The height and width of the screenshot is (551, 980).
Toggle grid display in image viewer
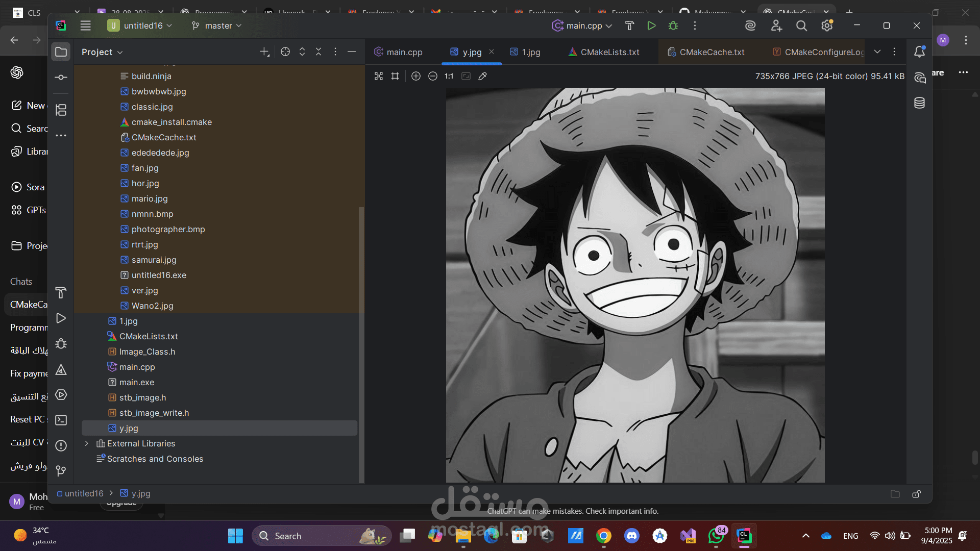(x=395, y=76)
